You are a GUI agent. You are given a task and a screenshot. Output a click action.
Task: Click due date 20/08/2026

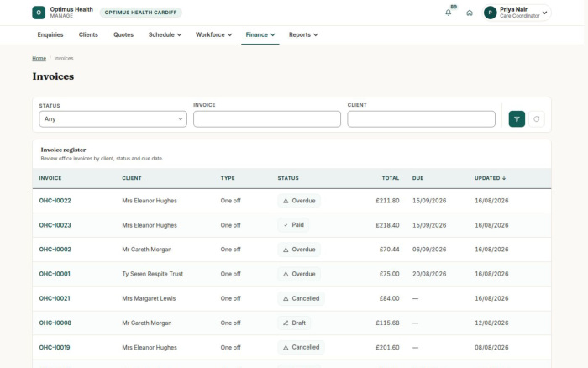click(429, 274)
